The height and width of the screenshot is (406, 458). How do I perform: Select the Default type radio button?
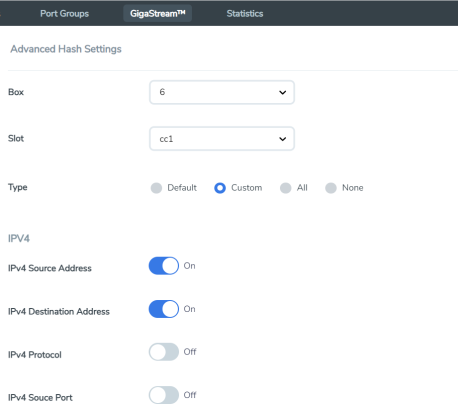point(156,188)
